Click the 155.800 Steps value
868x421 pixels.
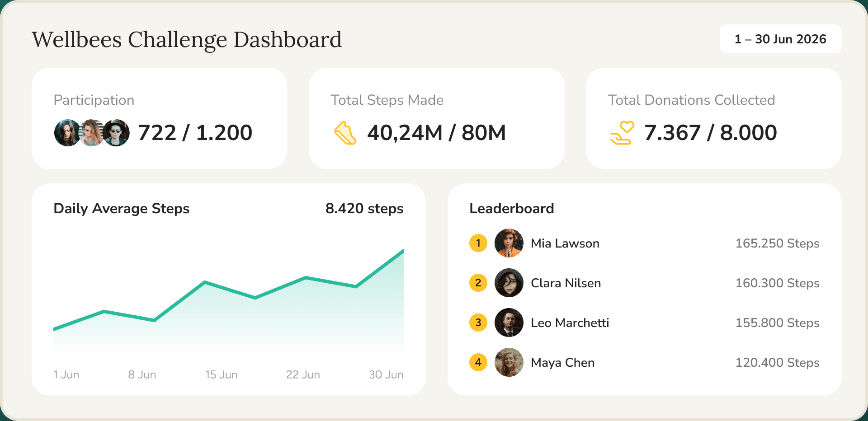point(778,323)
